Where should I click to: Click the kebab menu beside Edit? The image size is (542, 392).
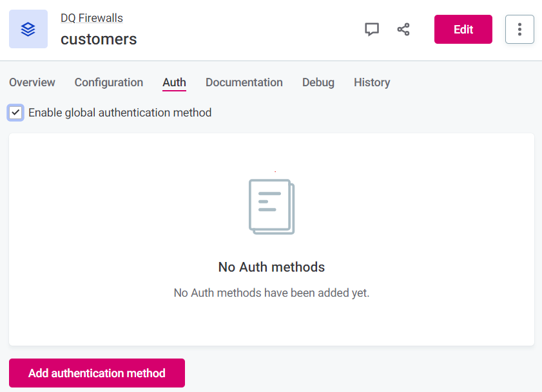(519, 29)
